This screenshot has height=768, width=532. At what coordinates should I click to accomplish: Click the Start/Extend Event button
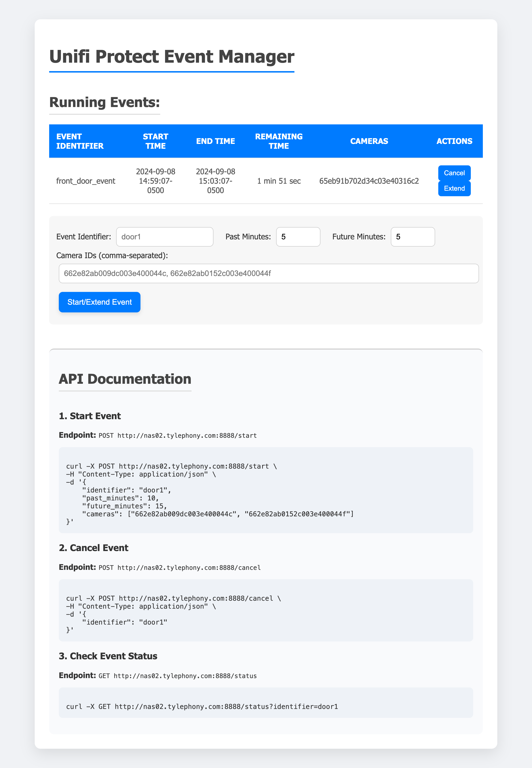(99, 302)
